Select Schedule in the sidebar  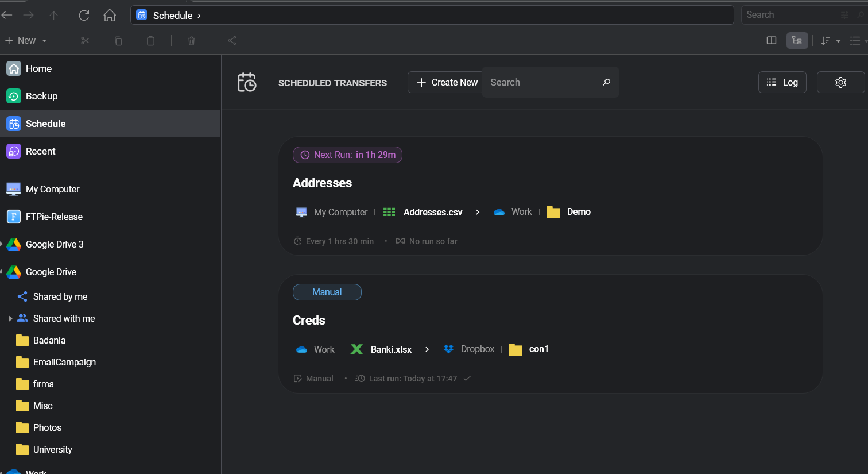(110, 124)
